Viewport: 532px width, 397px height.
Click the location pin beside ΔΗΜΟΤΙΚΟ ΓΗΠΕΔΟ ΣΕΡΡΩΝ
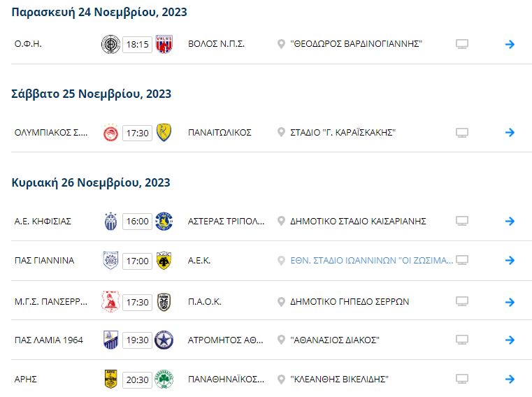(281, 302)
